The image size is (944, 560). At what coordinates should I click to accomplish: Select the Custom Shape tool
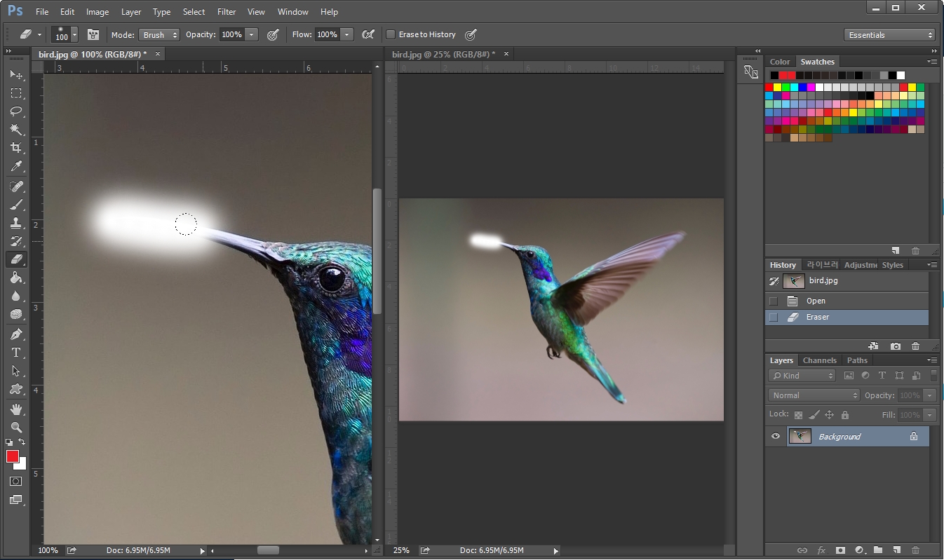tap(16, 389)
